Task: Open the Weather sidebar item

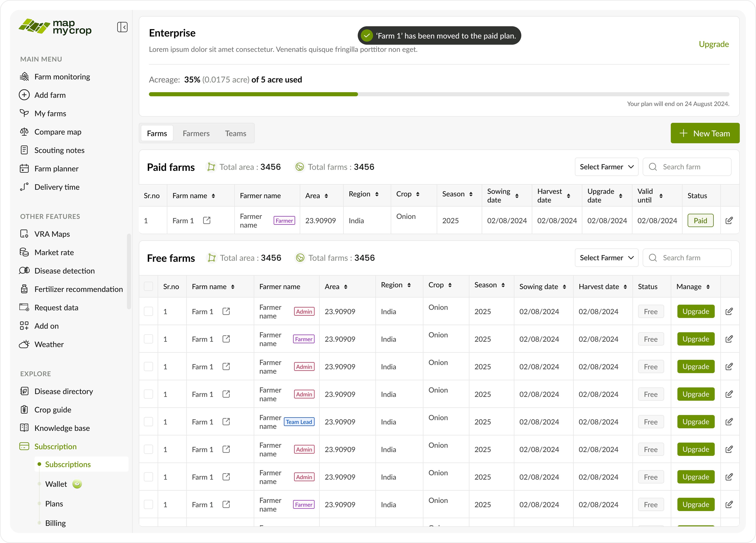Action: (x=49, y=344)
